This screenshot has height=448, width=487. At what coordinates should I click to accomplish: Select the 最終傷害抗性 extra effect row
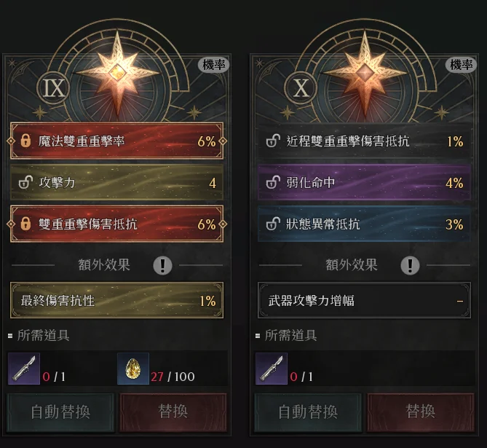116,300
